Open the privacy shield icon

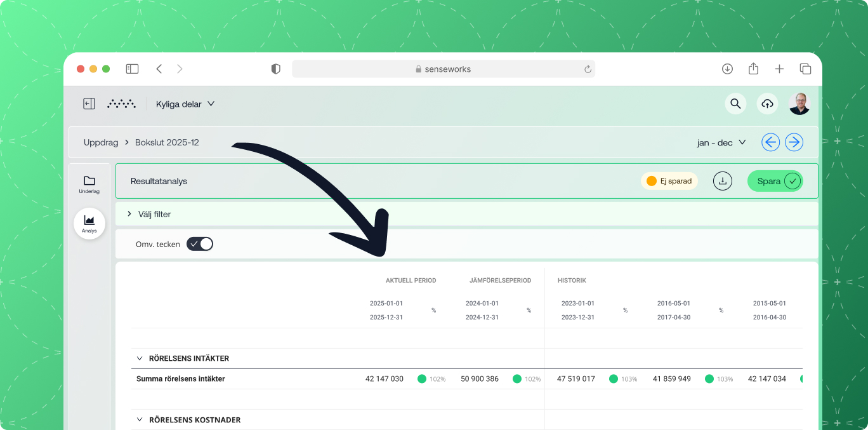[x=275, y=69]
